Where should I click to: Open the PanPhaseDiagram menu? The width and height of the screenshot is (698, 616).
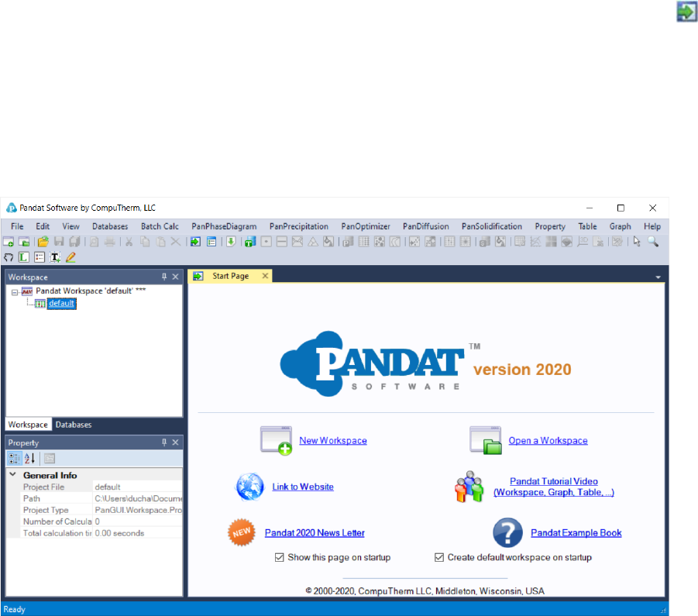224,226
